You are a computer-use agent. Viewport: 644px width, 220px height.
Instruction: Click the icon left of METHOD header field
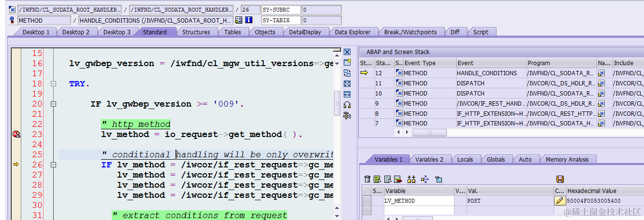[12, 20]
